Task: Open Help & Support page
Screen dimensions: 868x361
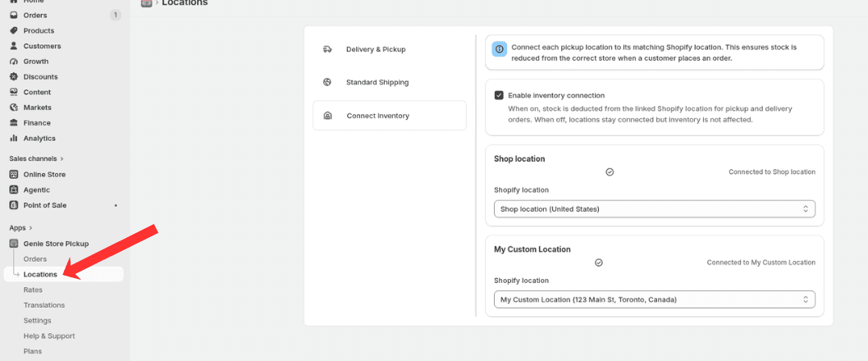Action: coord(49,336)
